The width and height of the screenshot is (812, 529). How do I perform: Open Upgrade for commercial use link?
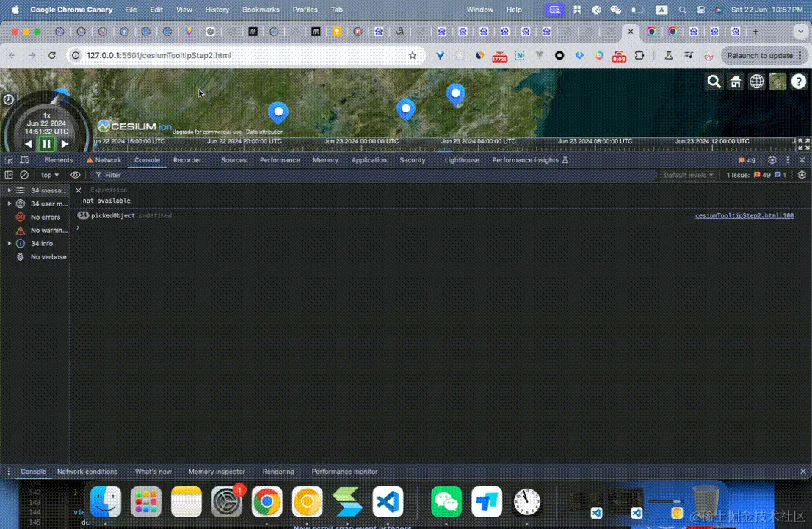207,132
